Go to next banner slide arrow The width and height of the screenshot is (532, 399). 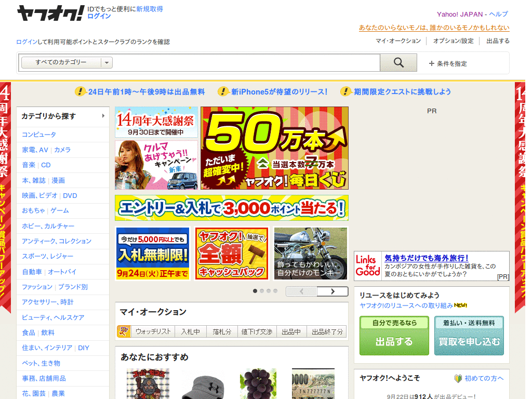pos(332,291)
